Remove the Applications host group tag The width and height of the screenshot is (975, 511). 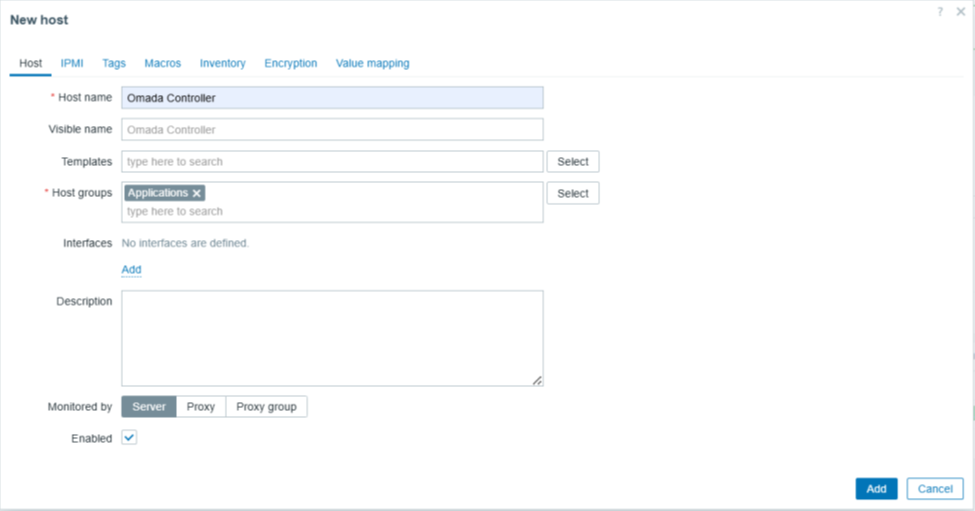[x=197, y=193]
